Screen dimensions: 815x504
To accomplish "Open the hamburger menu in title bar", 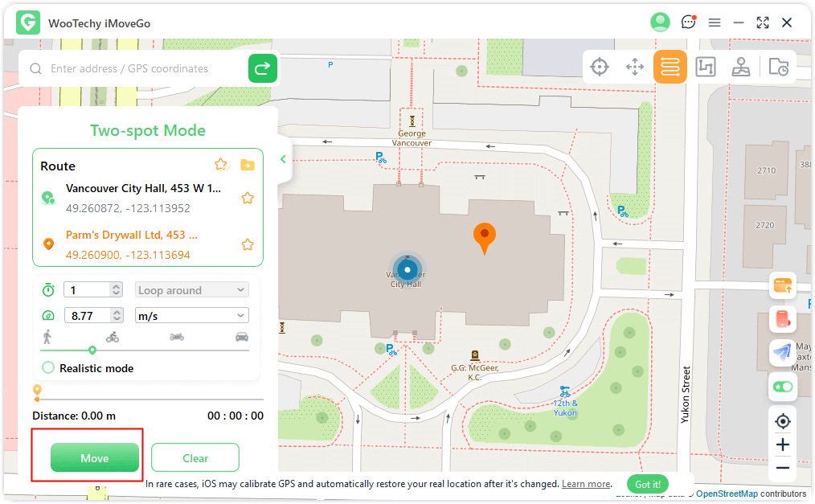I will (714, 23).
